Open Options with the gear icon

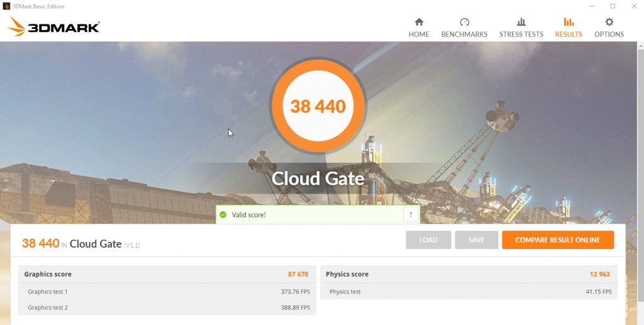609,22
